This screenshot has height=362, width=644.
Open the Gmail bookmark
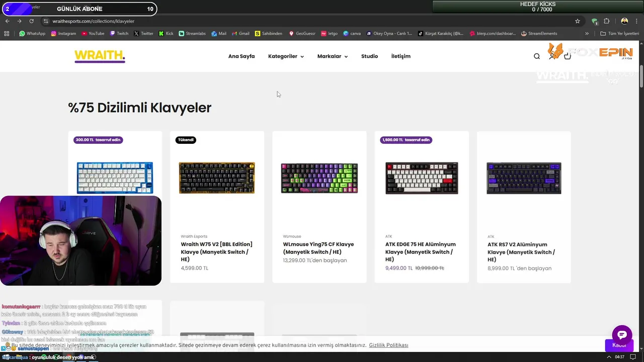(x=240, y=34)
